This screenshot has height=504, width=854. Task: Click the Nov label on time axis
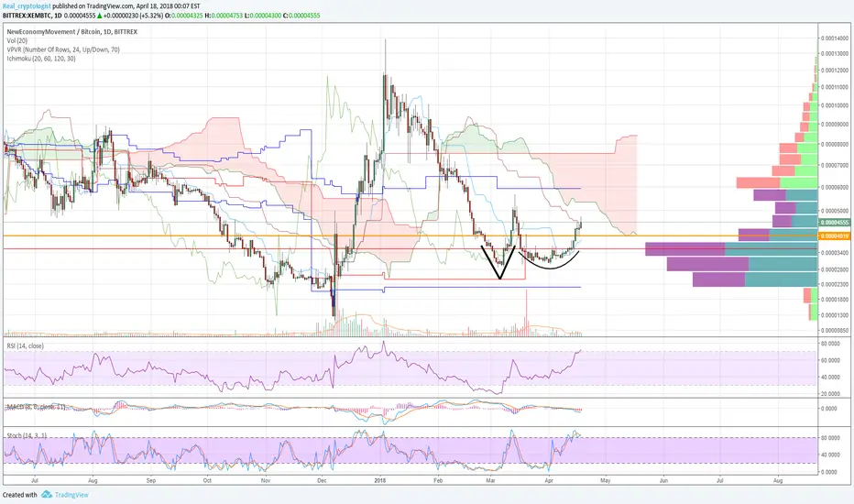[x=266, y=480]
